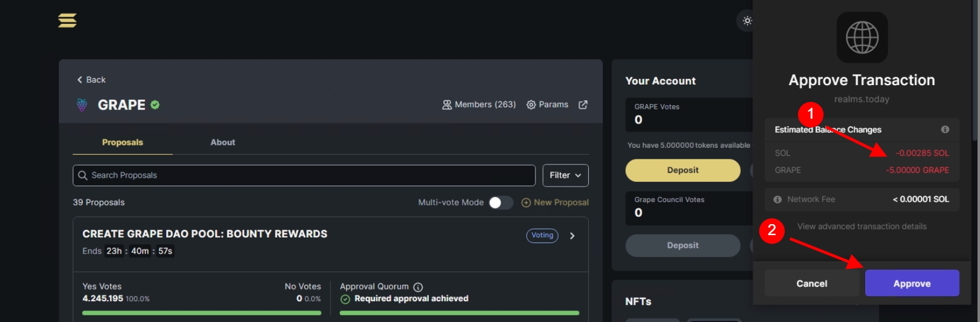Click the globe icon in wallet popup
This screenshot has height=322, width=980.
coord(862,38)
